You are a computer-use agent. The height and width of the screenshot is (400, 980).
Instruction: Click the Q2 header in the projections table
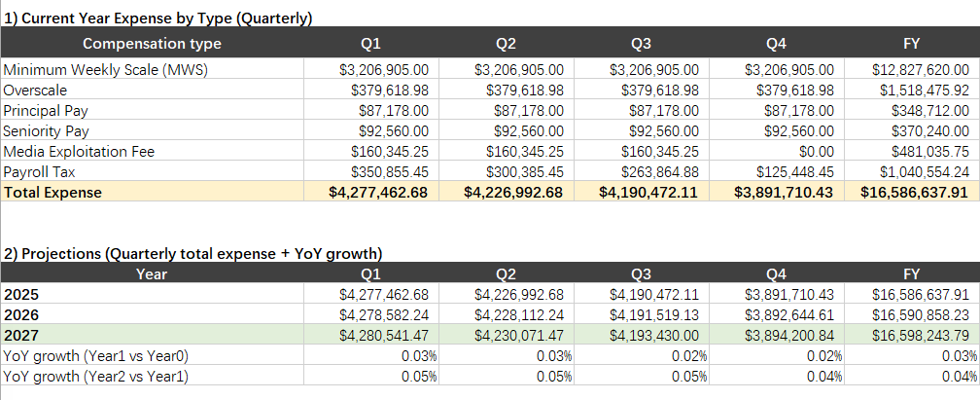[x=507, y=273]
